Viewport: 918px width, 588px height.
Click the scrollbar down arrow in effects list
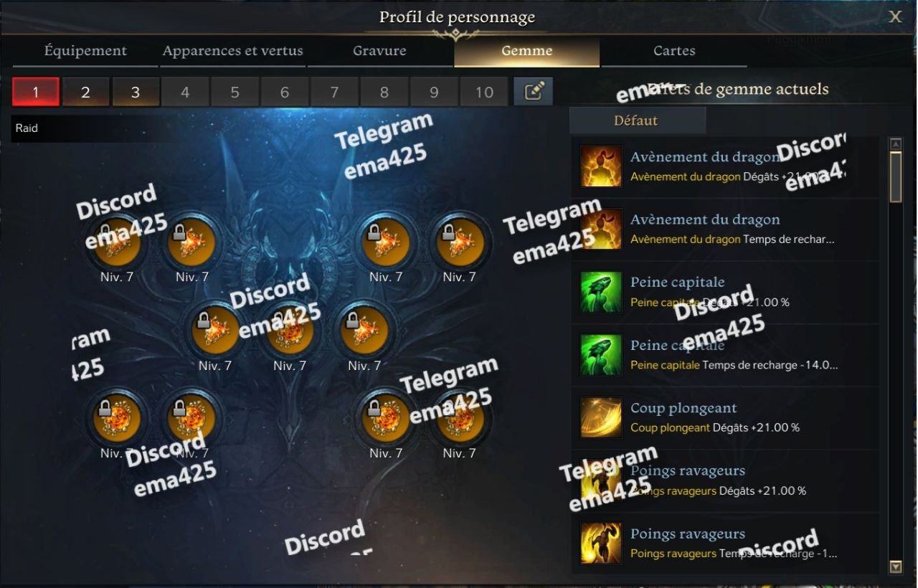895,567
